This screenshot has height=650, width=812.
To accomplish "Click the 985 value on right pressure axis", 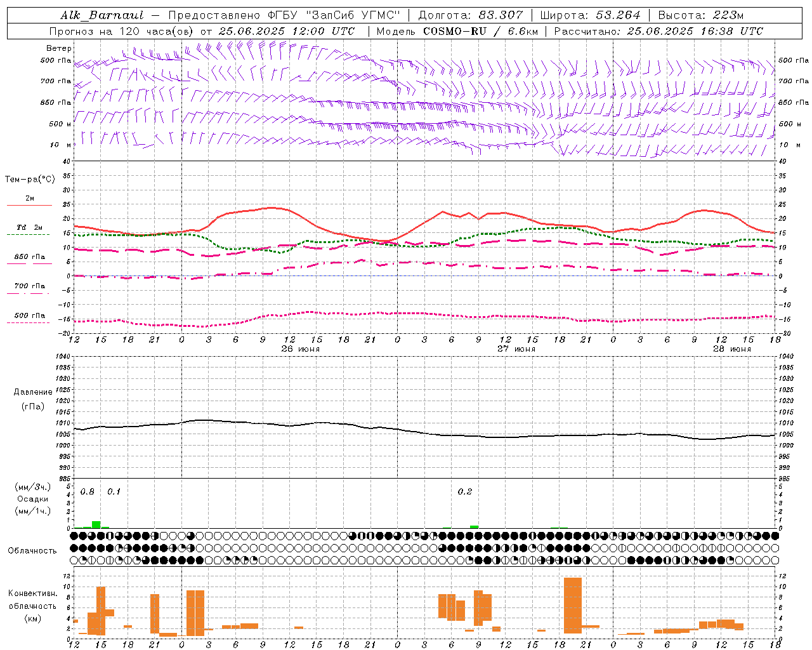I will (785, 478).
